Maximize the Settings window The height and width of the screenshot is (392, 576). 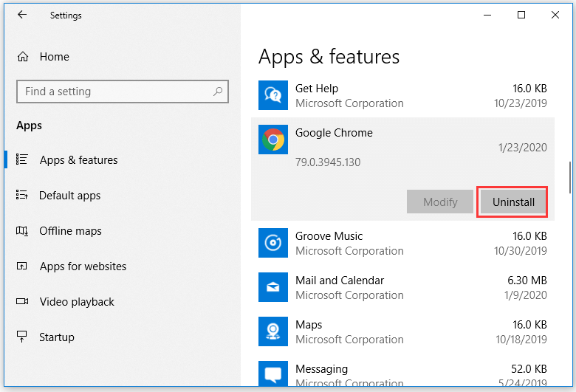click(x=521, y=15)
